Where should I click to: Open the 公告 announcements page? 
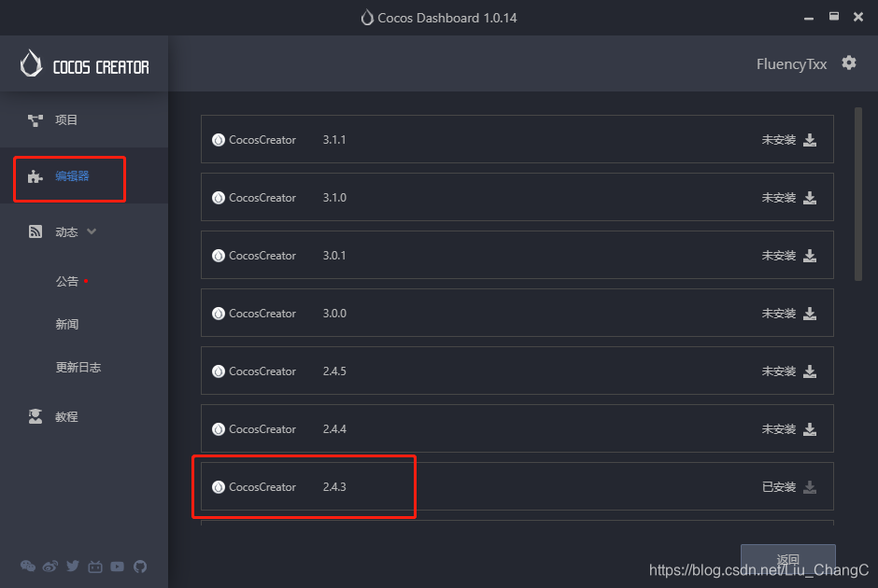click(66, 282)
